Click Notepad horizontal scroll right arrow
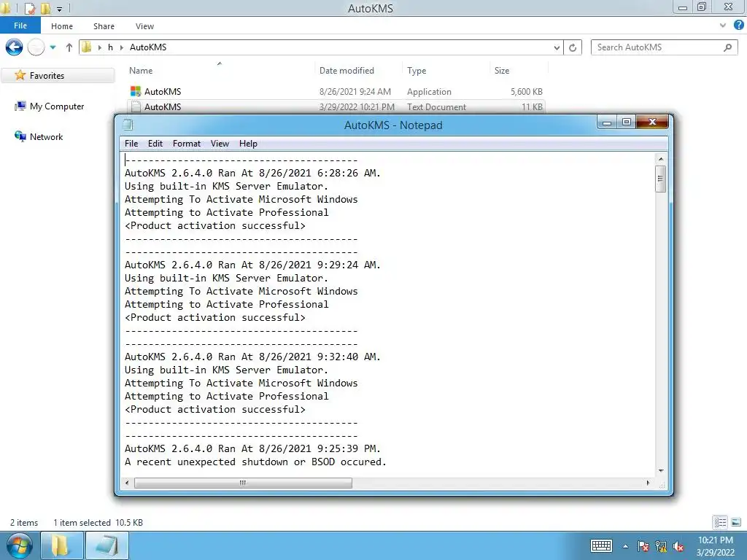 coord(648,483)
